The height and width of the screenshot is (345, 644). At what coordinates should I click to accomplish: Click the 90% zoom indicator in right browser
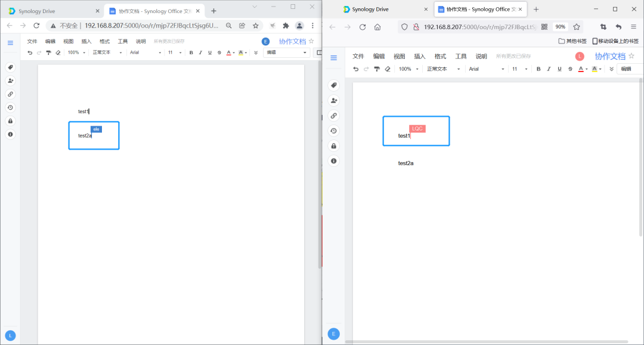(560, 27)
